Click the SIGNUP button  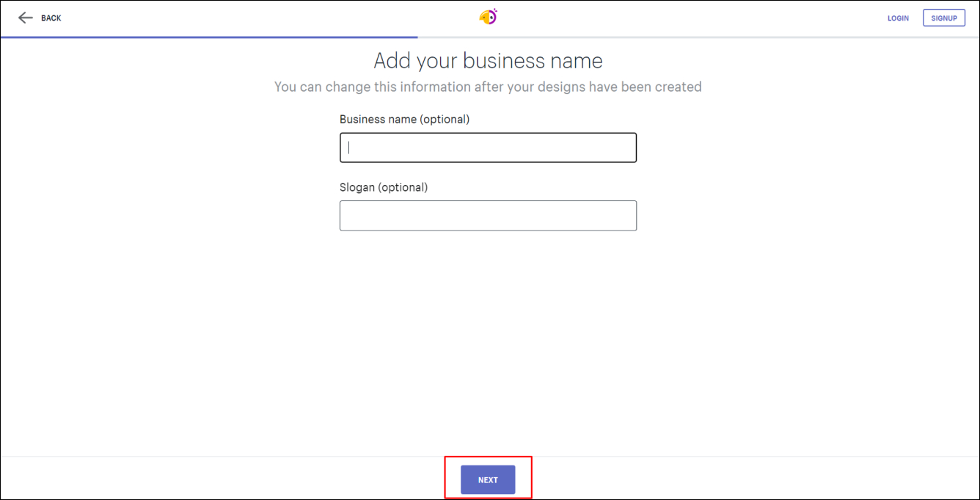[x=944, y=18]
